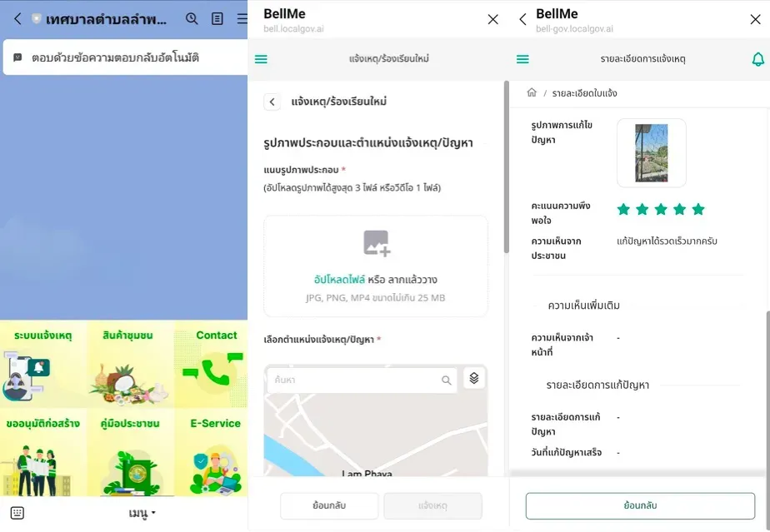Open the problem resolution photo thumbnail
This screenshot has height=532, width=770.
(651, 152)
